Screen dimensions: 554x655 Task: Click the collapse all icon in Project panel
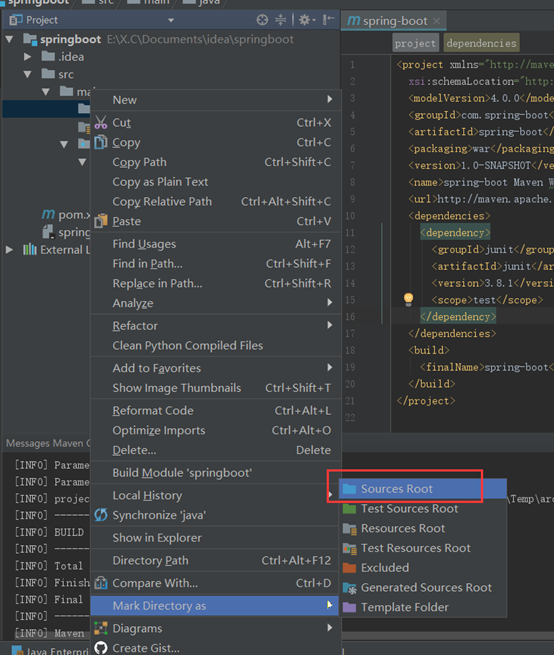(x=280, y=20)
